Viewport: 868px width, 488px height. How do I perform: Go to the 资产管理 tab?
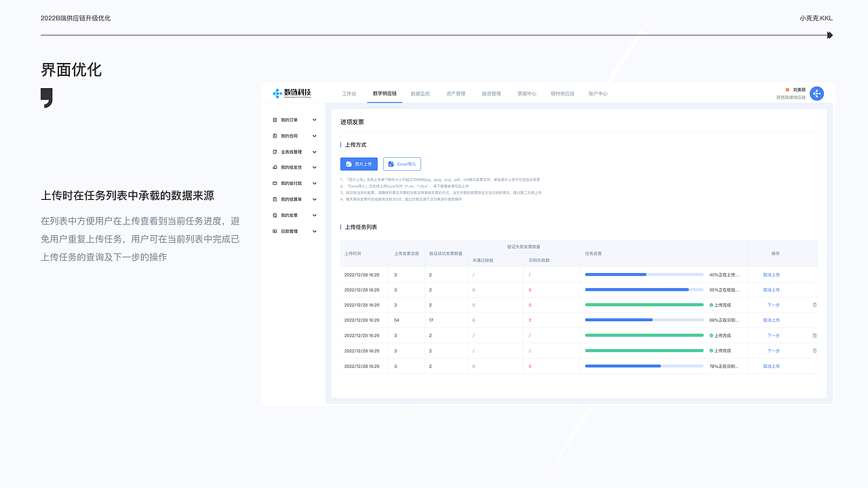click(x=456, y=94)
